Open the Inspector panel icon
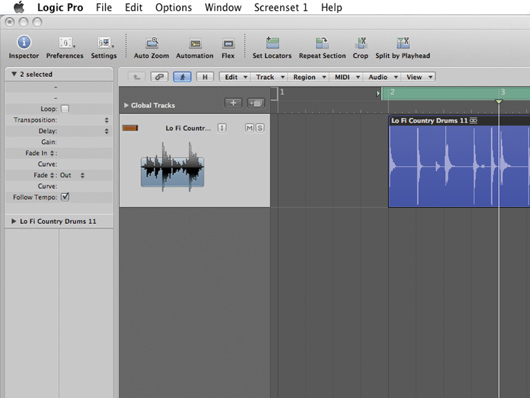This screenshot has height=398, width=530. (x=24, y=43)
